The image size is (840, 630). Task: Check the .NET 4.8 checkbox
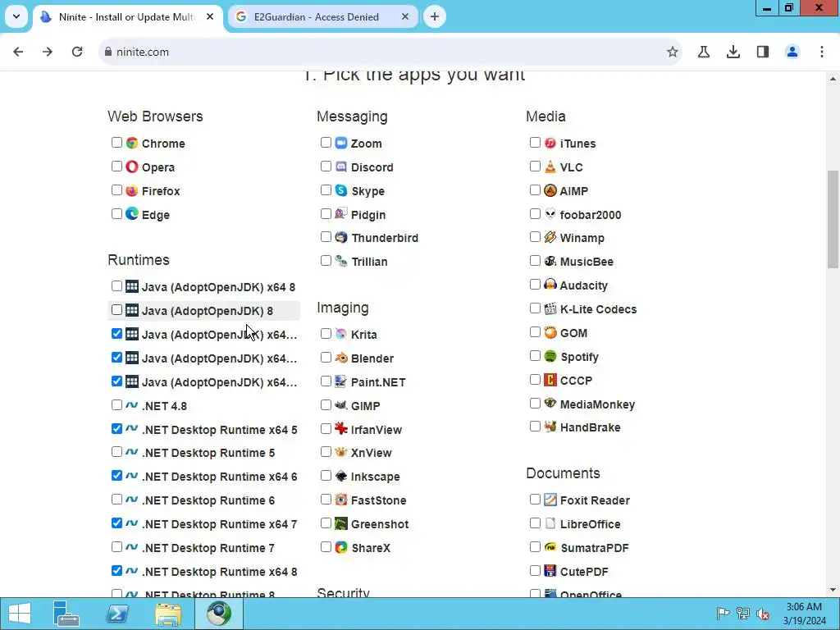pyautogui.click(x=116, y=405)
